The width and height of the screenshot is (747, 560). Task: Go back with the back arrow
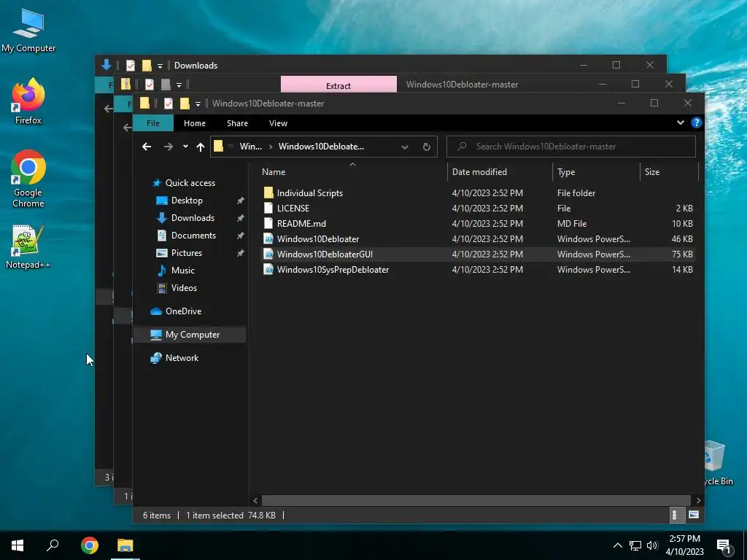pyautogui.click(x=147, y=147)
